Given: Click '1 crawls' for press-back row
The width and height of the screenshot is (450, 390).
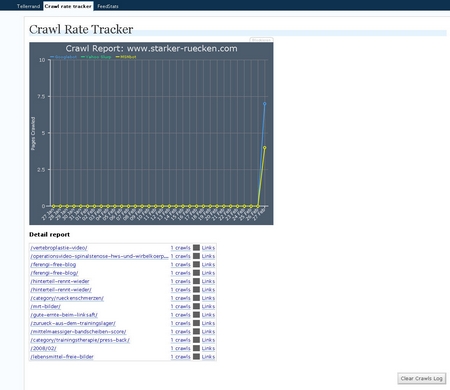Looking at the screenshot, I should point(180,340).
